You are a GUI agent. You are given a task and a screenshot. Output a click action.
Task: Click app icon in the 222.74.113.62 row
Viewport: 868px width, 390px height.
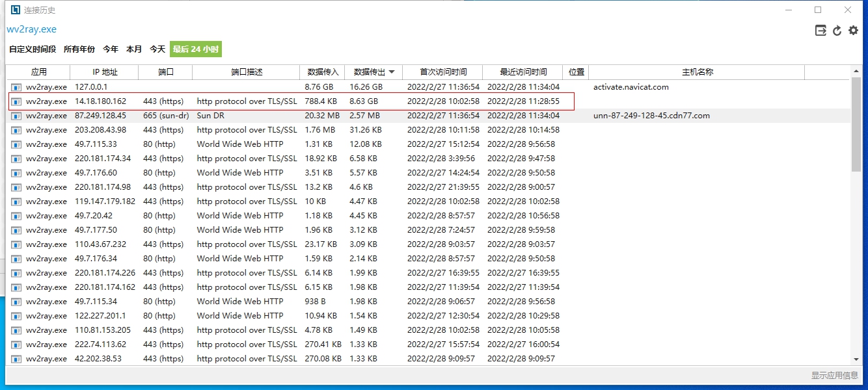point(16,344)
